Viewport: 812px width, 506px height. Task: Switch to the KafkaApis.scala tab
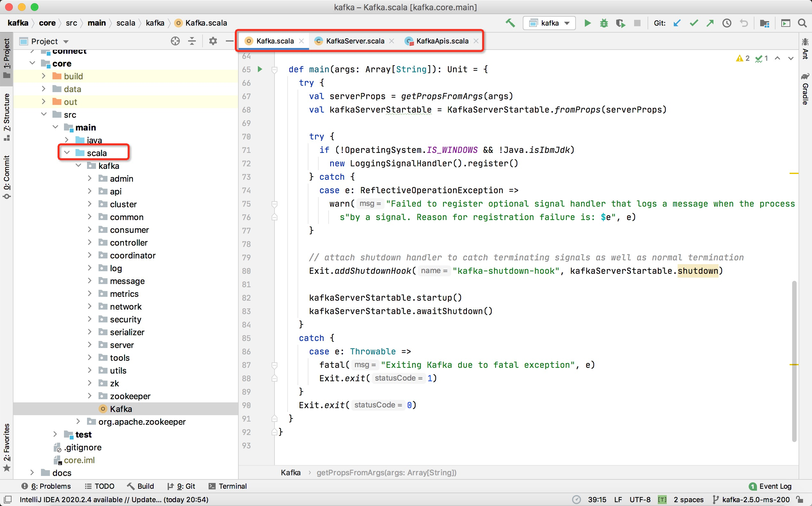tap(442, 41)
